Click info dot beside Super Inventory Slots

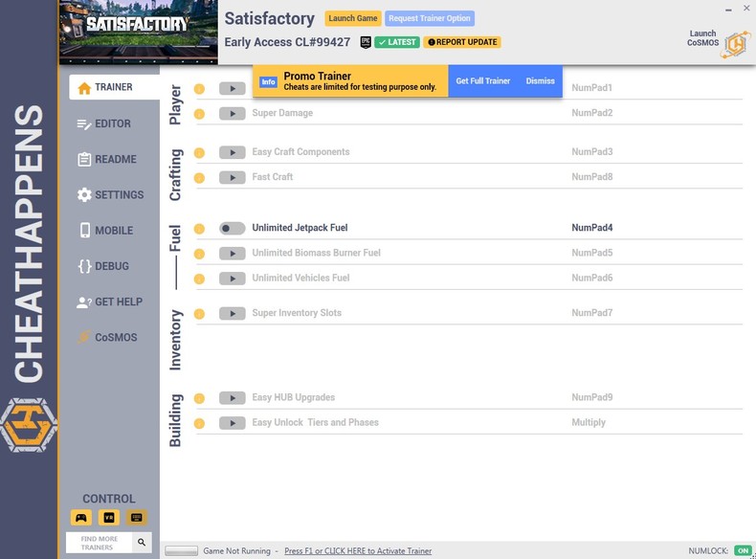point(199,314)
